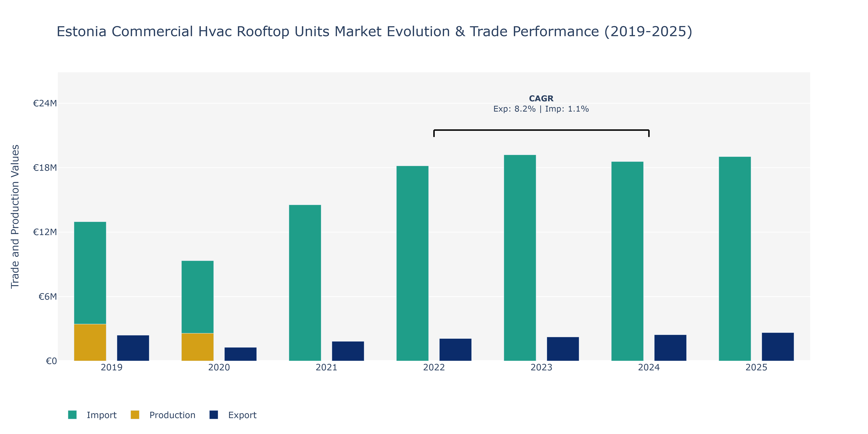This screenshot has width=868, height=434.
Task: Select the 2021 Export bar
Action: tap(348, 351)
